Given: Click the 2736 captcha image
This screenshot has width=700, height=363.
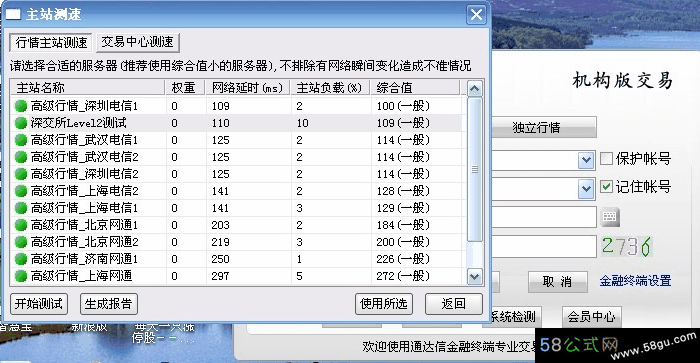Looking at the screenshot, I should point(627,246).
